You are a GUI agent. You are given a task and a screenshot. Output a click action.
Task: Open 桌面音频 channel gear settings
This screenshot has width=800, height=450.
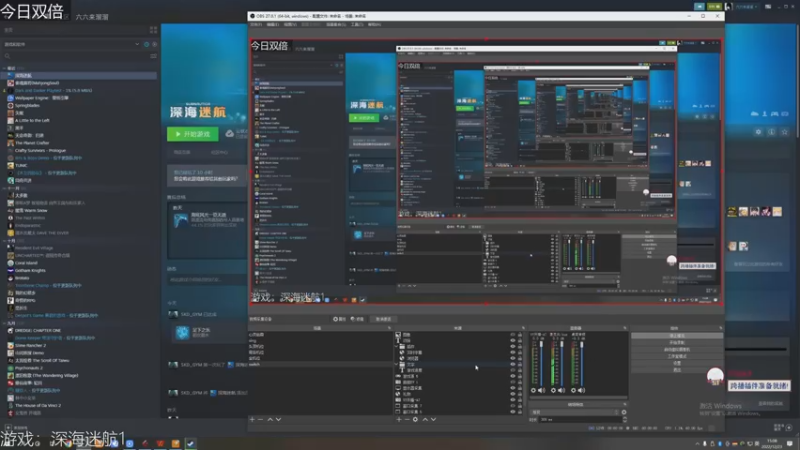coord(573,390)
